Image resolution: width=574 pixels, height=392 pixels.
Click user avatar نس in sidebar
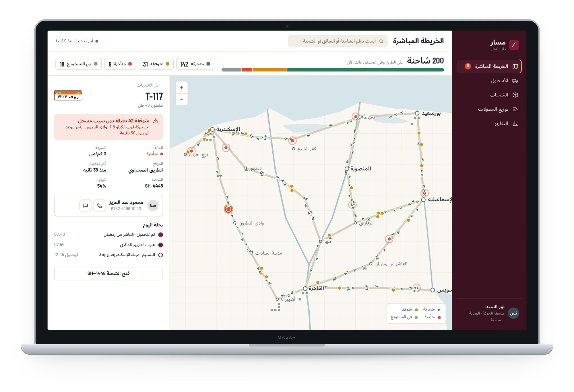[x=513, y=313]
